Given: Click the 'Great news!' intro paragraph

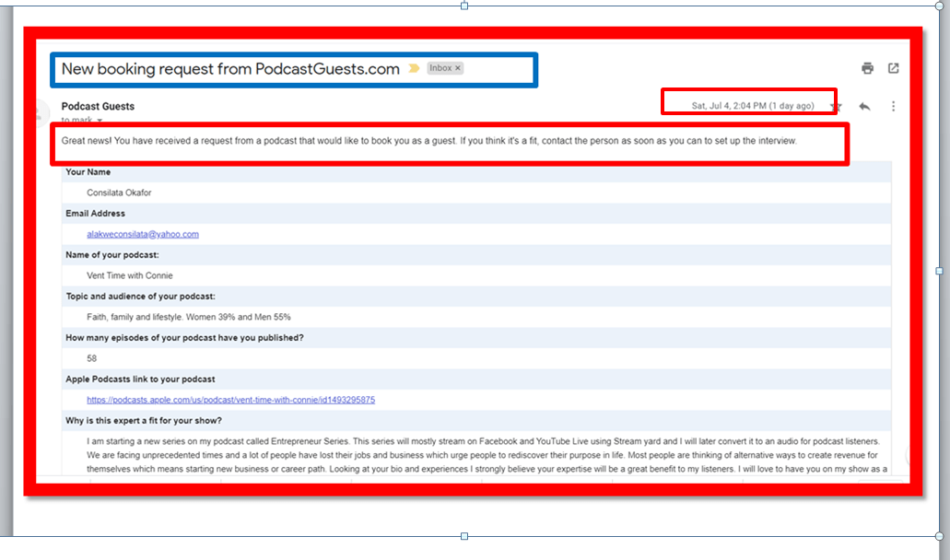Looking at the screenshot, I should [429, 141].
